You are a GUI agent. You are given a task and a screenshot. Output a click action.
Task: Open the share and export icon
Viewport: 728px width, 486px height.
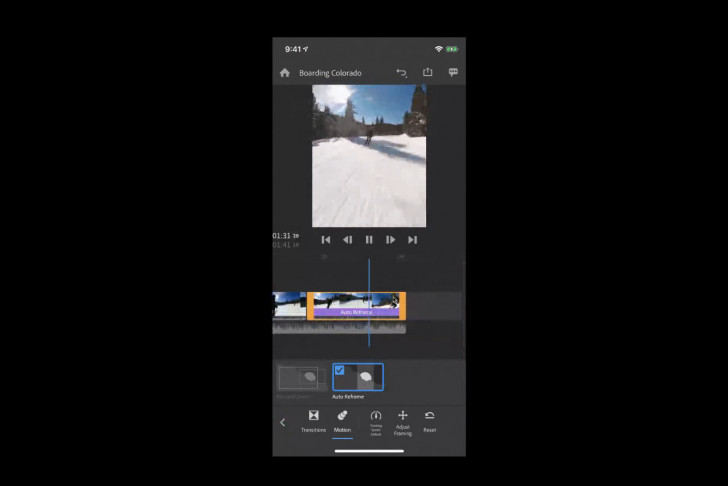coord(428,72)
